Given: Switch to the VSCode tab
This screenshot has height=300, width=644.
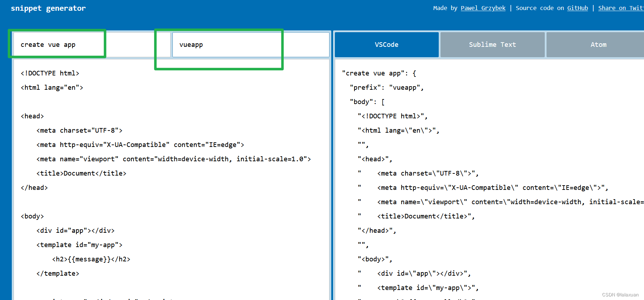Looking at the screenshot, I should [x=387, y=45].
